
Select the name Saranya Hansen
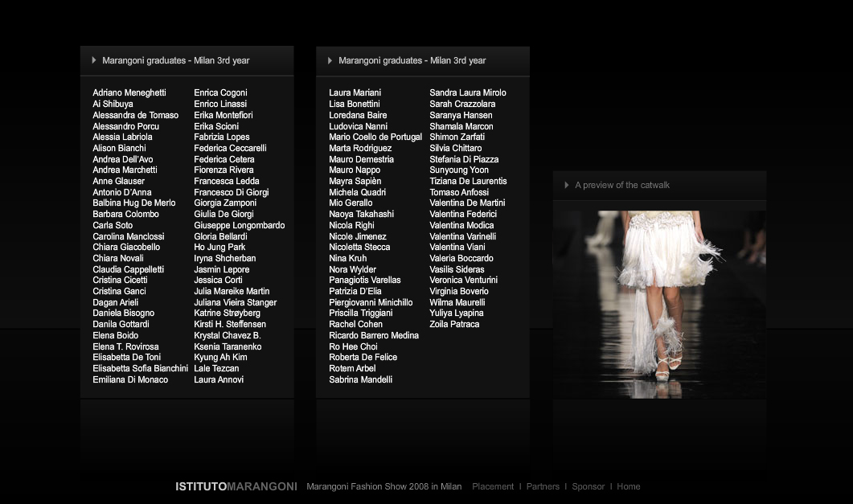pyautogui.click(x=461, y=115)
